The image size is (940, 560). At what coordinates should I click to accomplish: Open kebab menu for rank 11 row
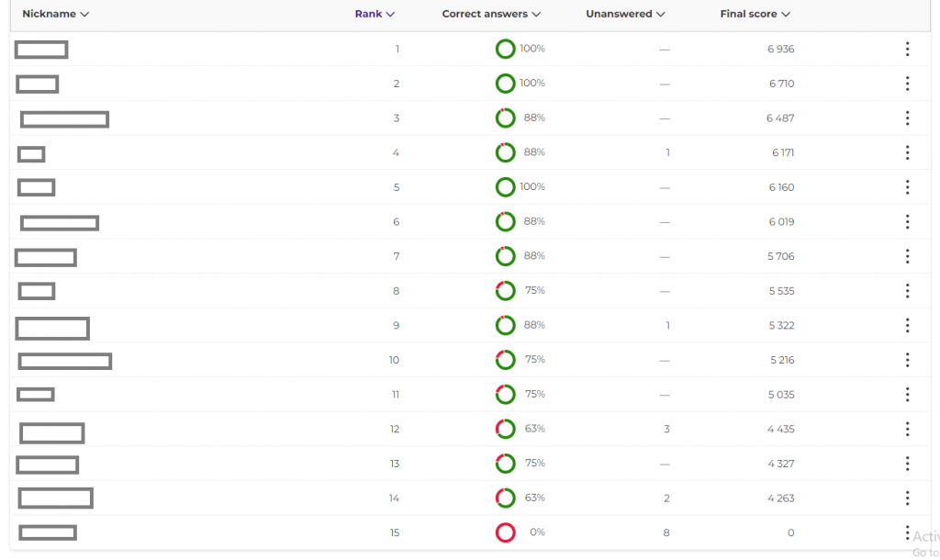pos(907,395)
